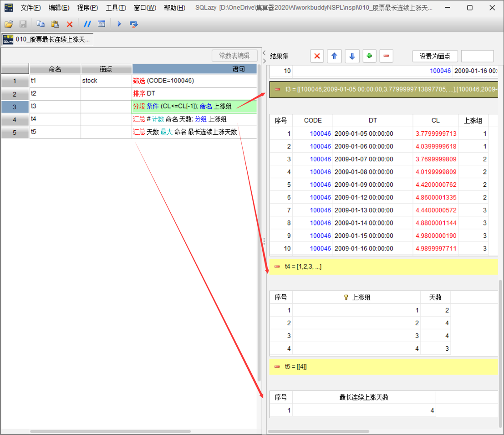The height and width of the screenshot is (435, 504).
Task: Click the 锚点 column header
Action: (106, 69)
